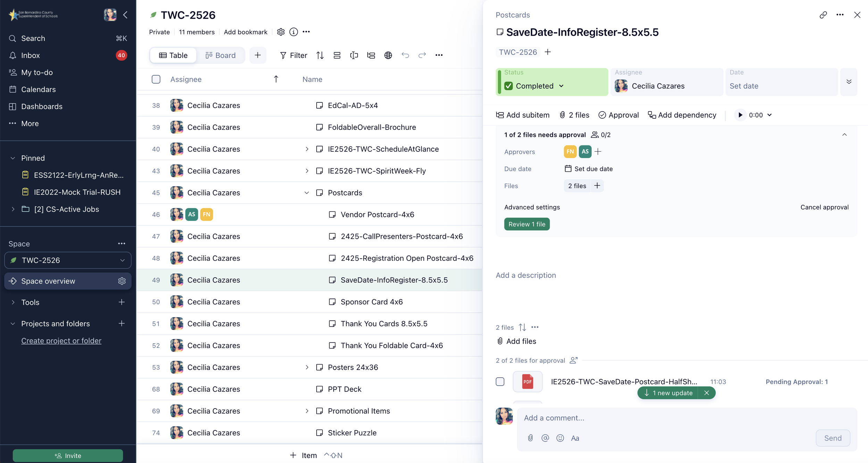Open Dashboards from the sidebar

pos(42,106)
